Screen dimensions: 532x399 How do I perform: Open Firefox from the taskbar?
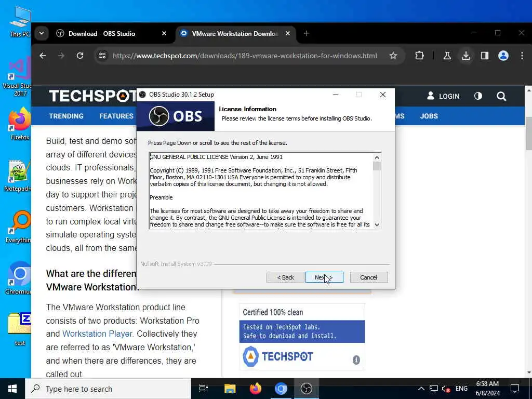(256, 389)
